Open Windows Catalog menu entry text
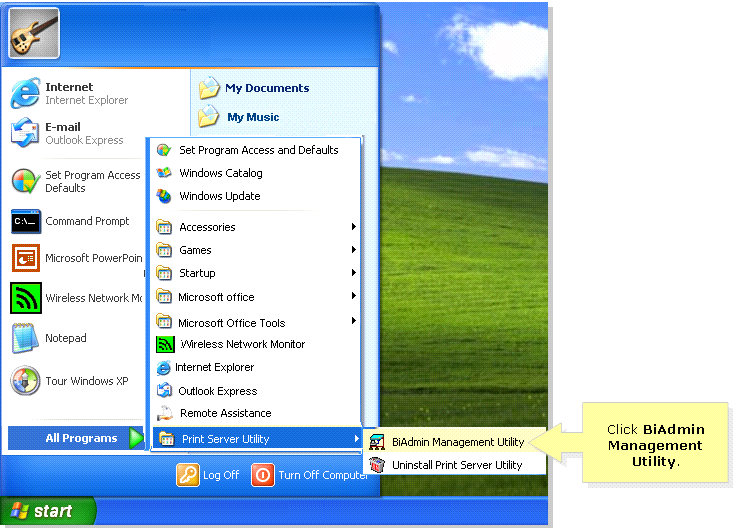The width and height of the screenshot is (735, 528). coord(221,173)
